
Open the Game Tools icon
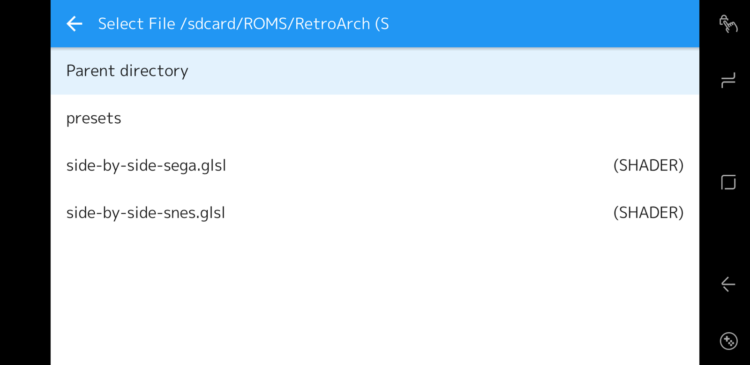click(x=728, y=341)
